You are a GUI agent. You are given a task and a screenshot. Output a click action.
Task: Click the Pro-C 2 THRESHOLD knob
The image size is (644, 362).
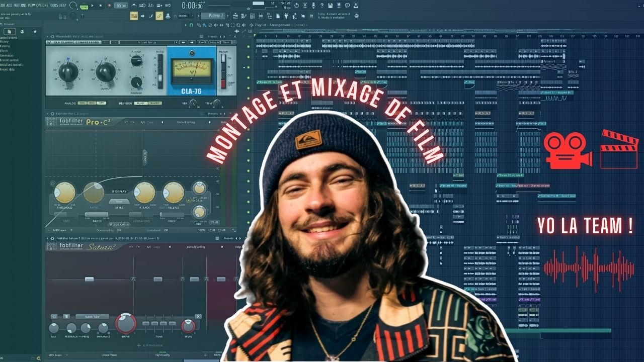point(65,193)
